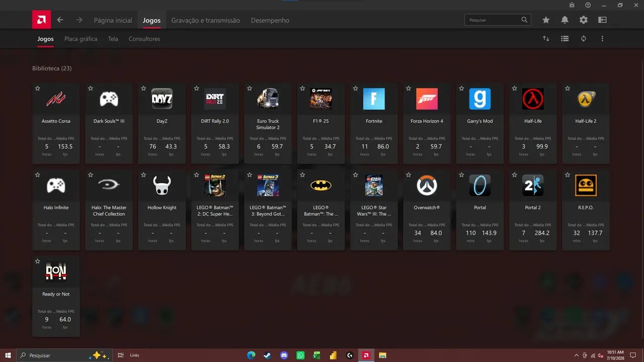Click the Dark Souls III title text
Image resolution: width=644 pixels, height=362 pixels.
(109, 121)
